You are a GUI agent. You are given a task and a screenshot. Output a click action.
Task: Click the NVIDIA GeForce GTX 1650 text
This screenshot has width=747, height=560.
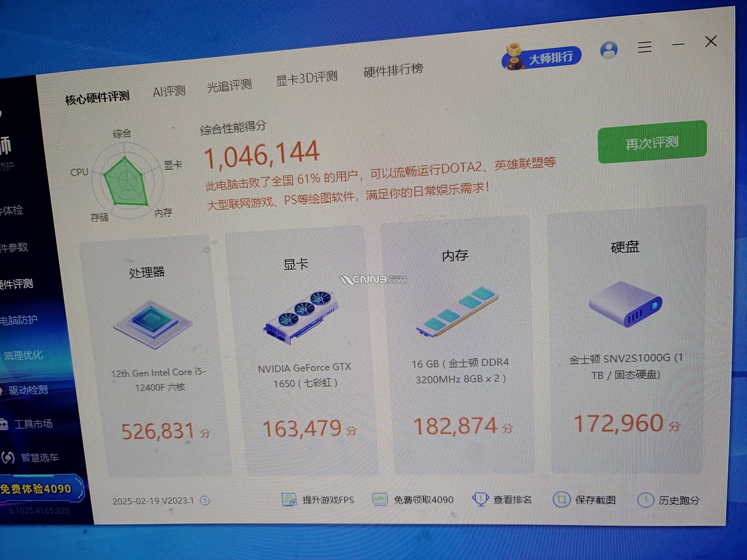click(305, 375)
